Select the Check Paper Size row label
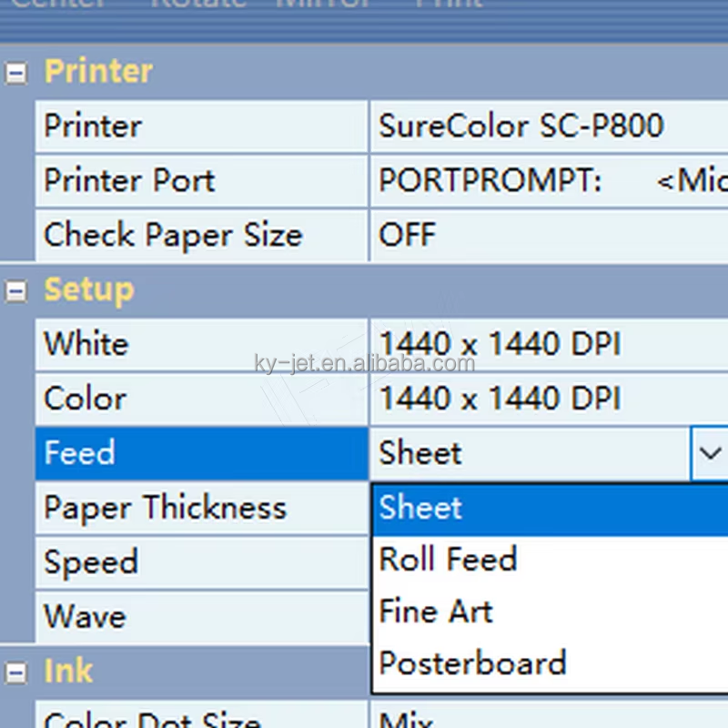728x728 pixels. (201, 235)
